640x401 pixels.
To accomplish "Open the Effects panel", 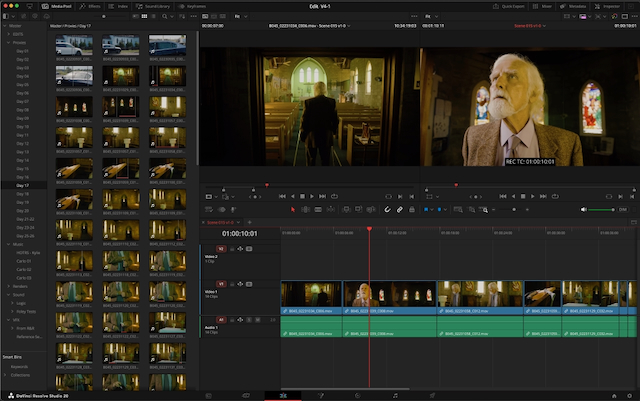I will click(x=90, y=6).
